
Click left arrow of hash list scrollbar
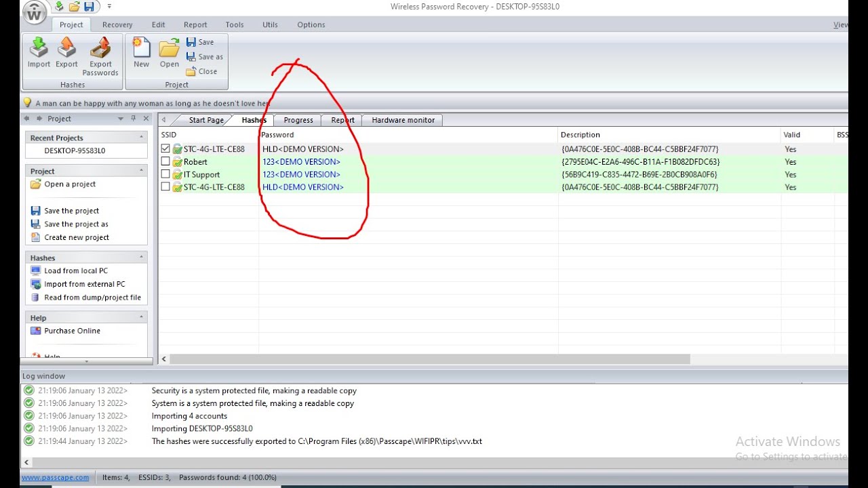164,359
